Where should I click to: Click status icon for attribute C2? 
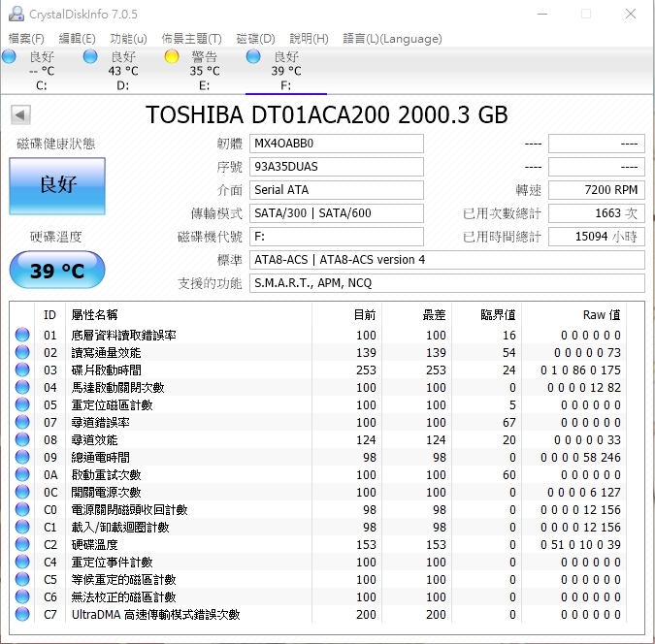point(22,545)
